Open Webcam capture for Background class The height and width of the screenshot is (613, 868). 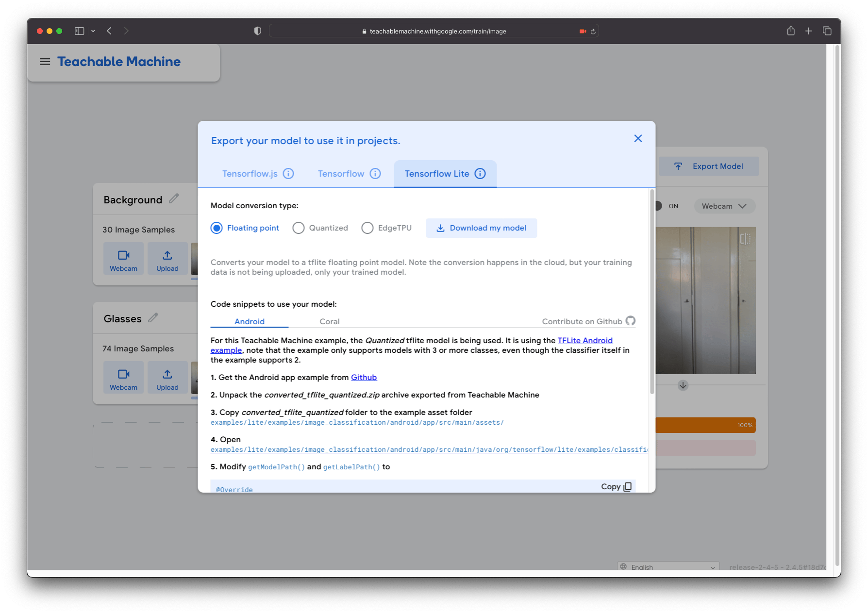pos(123,259)
